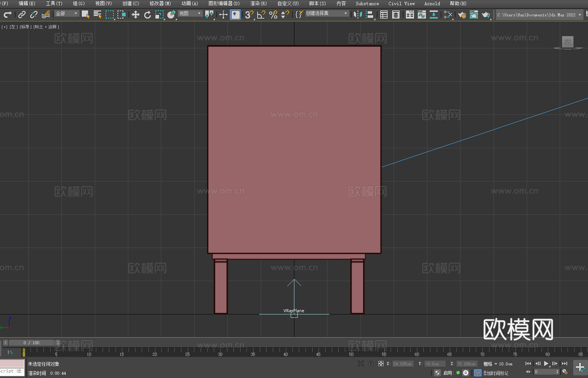Click the [左] viewport view label

[x=14, y=27]
